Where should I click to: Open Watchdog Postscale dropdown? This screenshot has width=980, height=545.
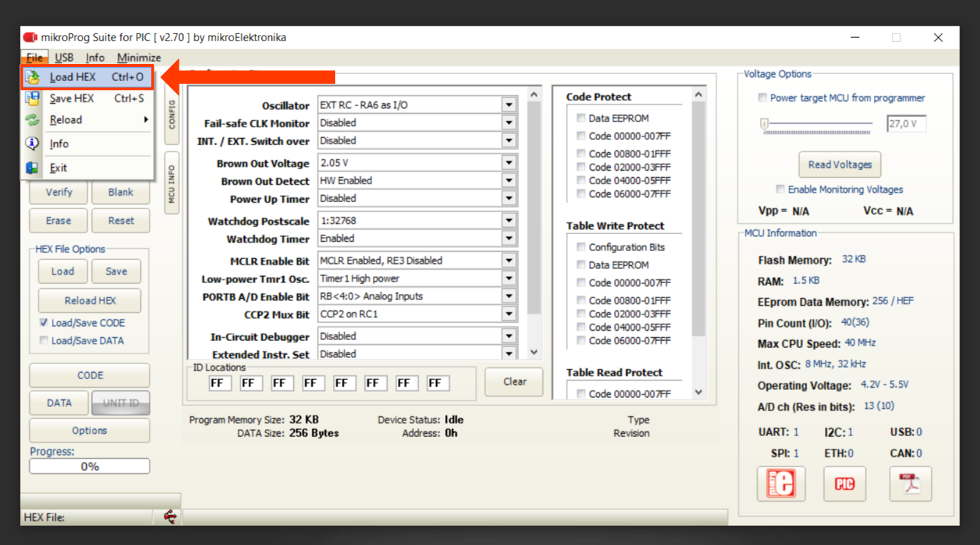[x=509, y=221]
